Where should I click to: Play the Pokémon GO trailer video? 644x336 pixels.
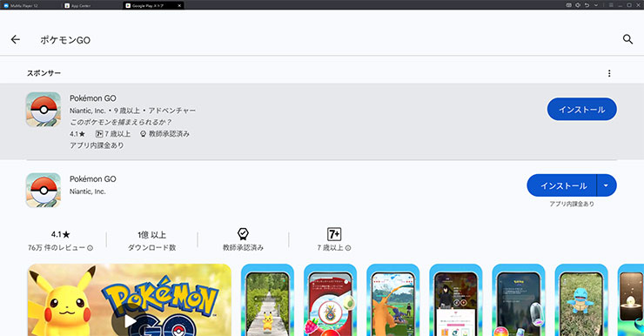[x=130, y=320]
